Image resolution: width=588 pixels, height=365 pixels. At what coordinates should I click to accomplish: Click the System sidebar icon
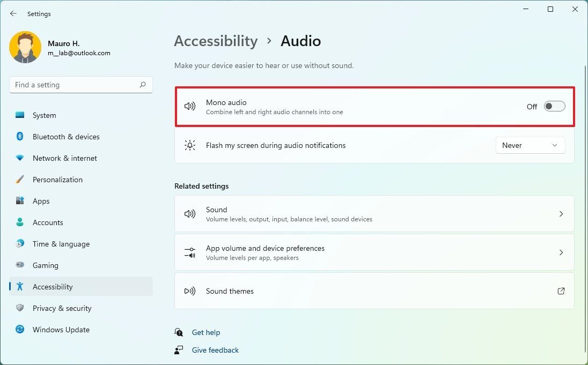(19, 115)
